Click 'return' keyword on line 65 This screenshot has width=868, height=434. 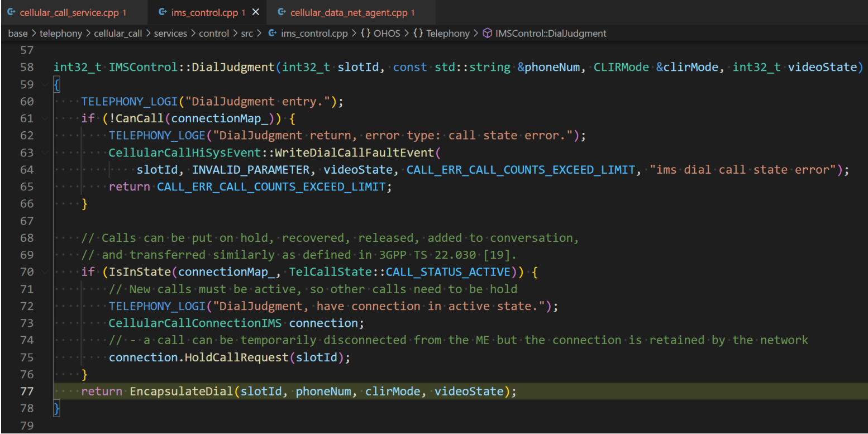click(130, 187)
